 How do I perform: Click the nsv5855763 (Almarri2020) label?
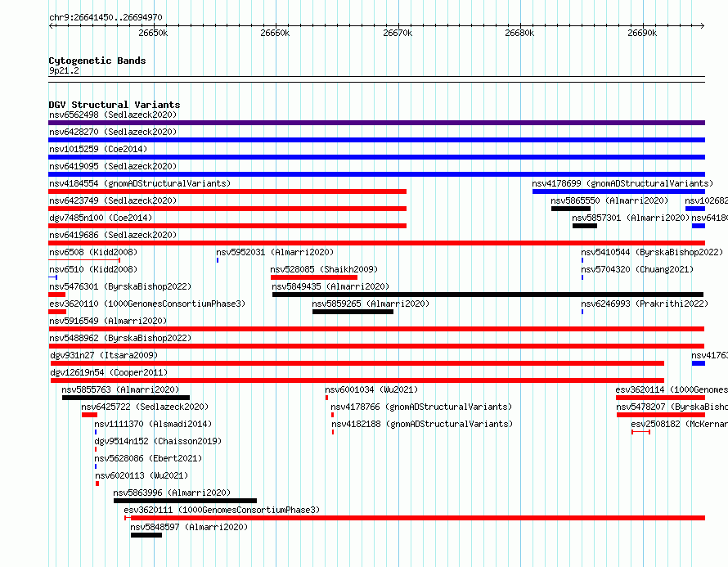click(x=121, y=389)
